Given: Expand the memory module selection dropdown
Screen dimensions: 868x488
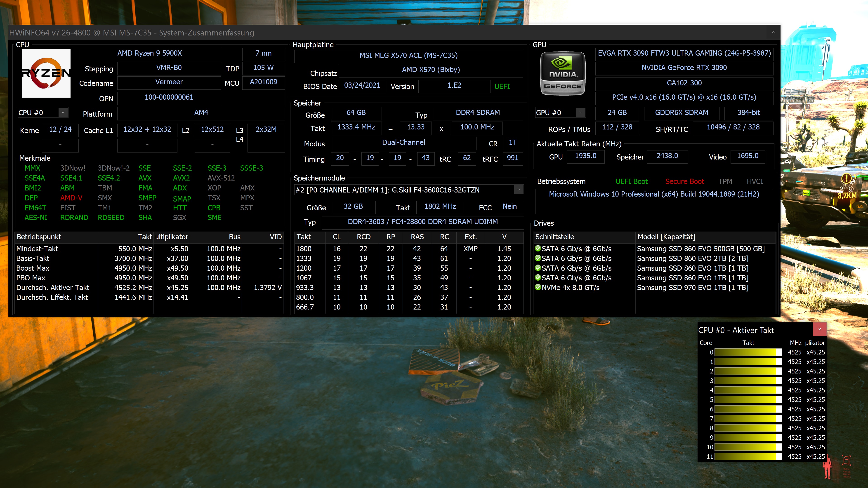Looking at the screenshot, I should [x=519, y=190].
